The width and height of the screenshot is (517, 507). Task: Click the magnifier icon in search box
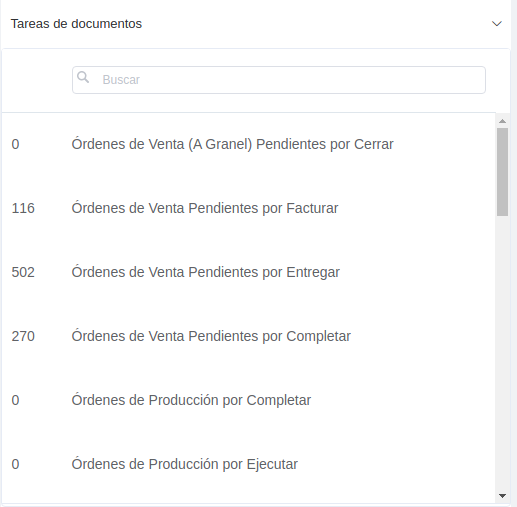[83, 77]
